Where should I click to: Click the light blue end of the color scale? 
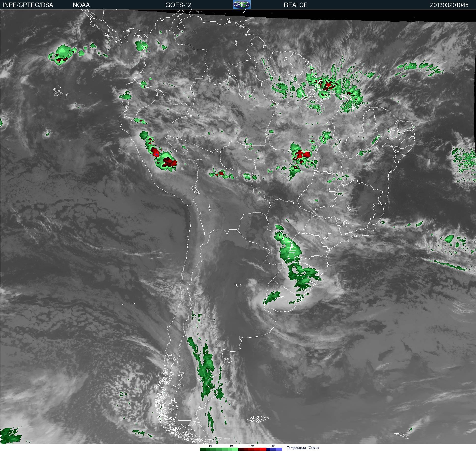click(x=279, y=449)
